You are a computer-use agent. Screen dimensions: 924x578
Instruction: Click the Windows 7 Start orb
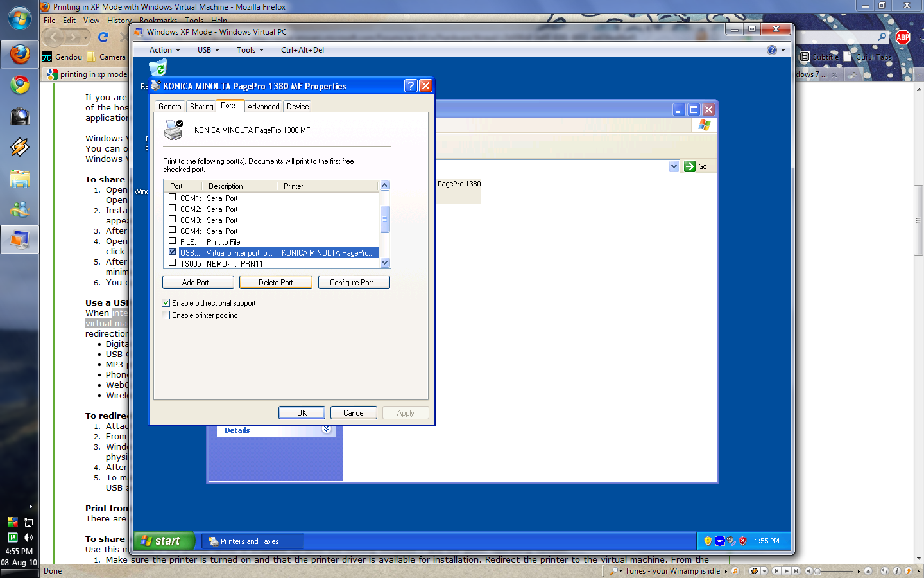19,18
